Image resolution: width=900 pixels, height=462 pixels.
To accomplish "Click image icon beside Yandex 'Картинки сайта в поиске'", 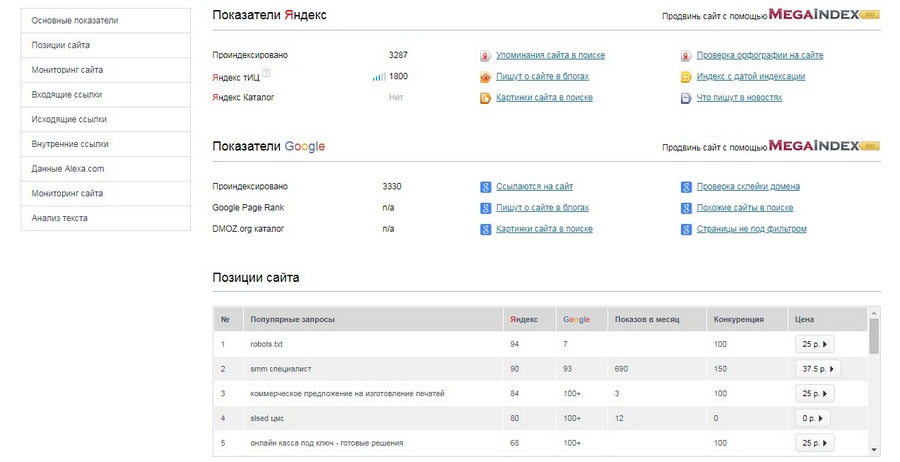I will click(486, 98).
